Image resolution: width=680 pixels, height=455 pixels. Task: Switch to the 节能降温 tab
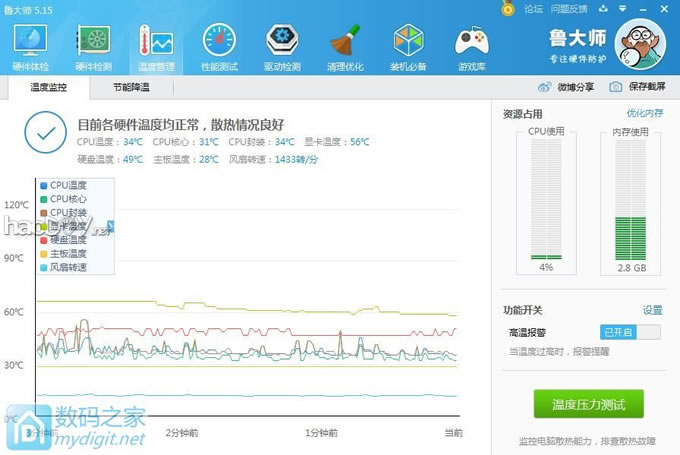[131, 88]
